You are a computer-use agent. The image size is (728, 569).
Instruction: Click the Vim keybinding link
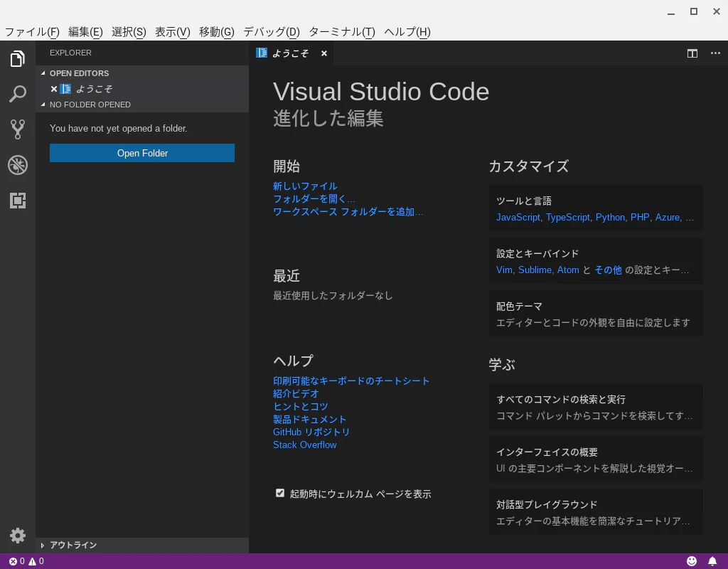pyautogui.click(x=504, y=270)
